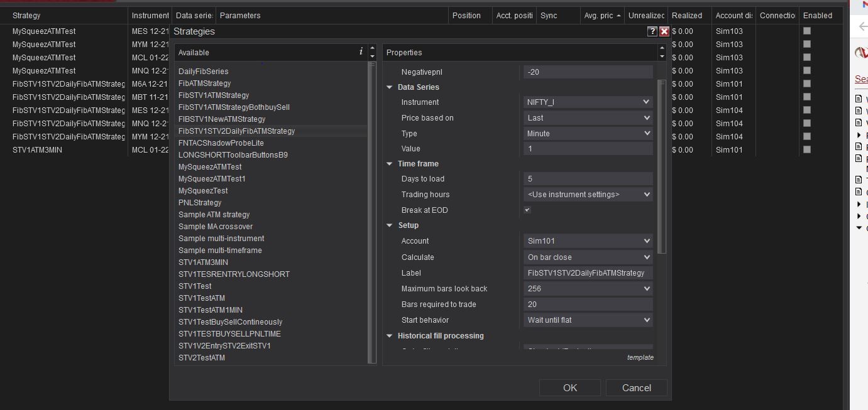Enable the STV1ATM3MIN strategy row checkbox
The height and width of the screenshot is (410, 868).
click(x=807, y=149)
